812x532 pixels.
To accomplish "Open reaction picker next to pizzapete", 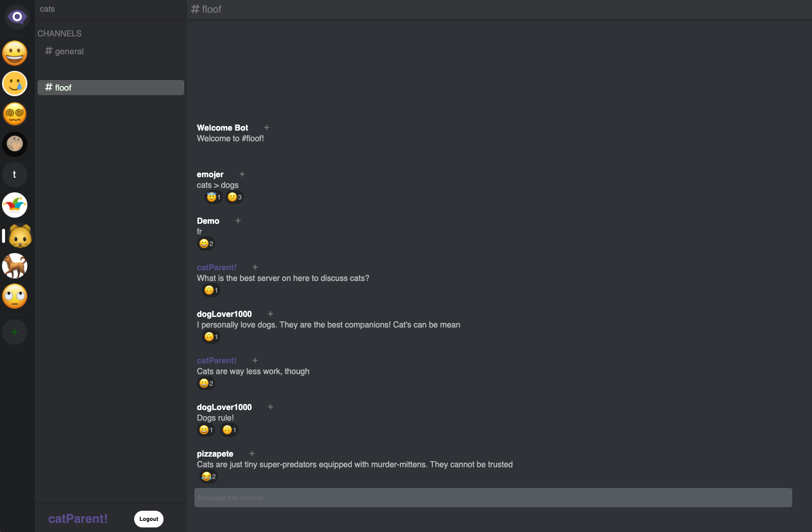I will click(252, 454).
